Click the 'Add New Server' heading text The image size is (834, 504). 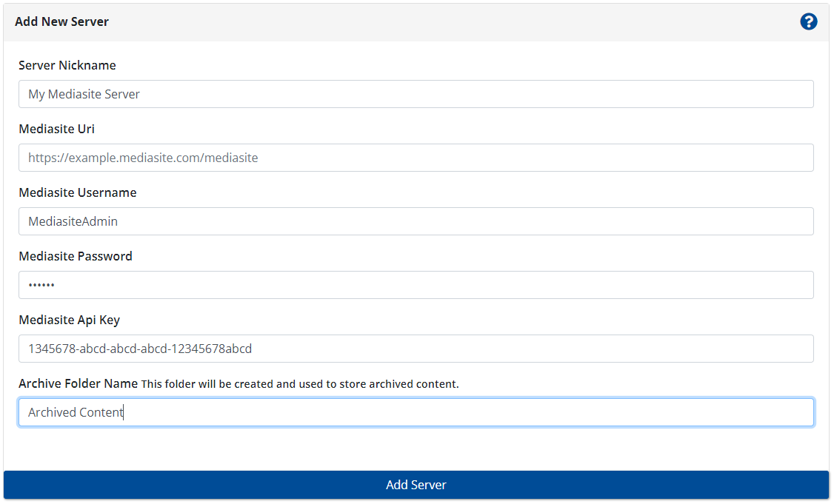tap(61, 21)
